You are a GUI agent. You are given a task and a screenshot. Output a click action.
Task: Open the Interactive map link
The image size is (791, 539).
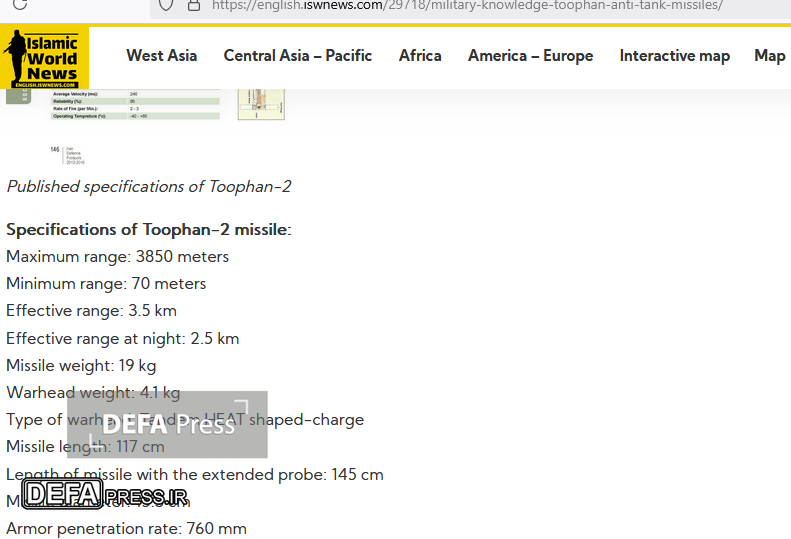coord(674,56)
